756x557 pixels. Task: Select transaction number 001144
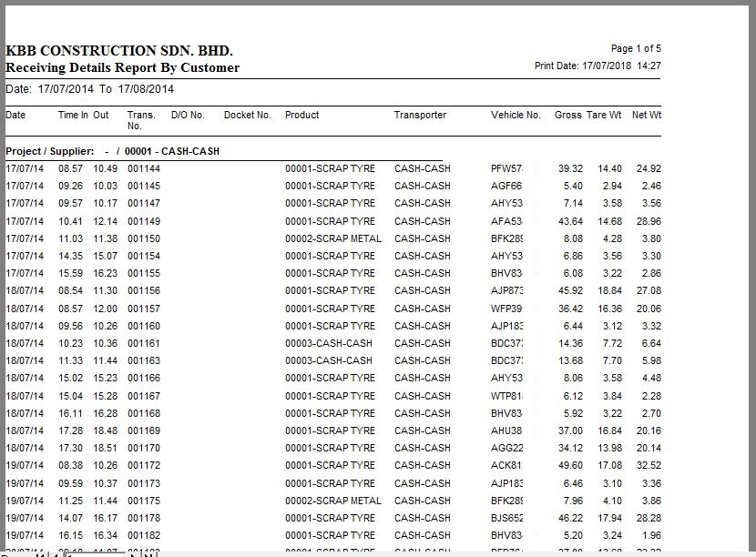coord(144,168)
